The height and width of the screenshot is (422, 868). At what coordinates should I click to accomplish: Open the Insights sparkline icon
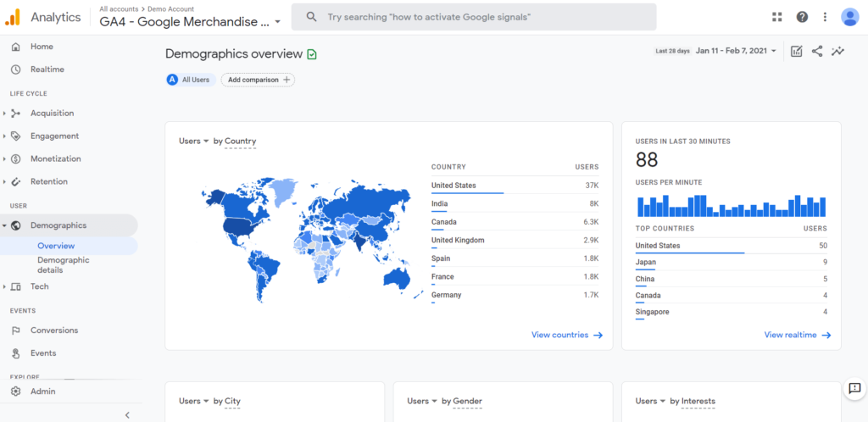click(838, 52)
